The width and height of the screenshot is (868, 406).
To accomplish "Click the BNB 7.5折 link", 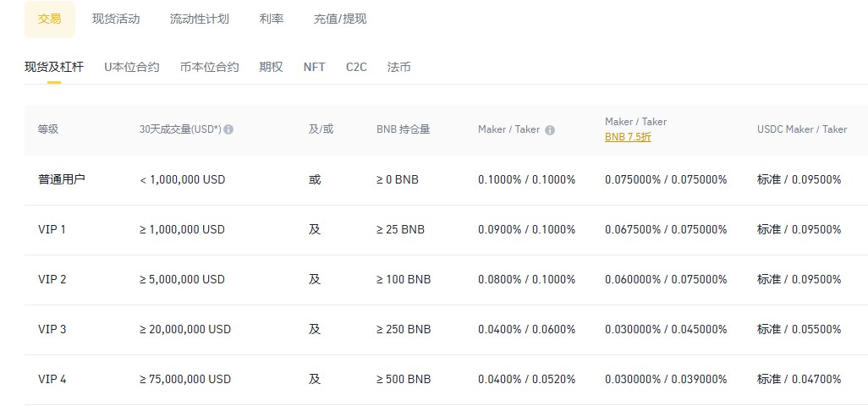I will pyautogui.click(x=628, y=137).
